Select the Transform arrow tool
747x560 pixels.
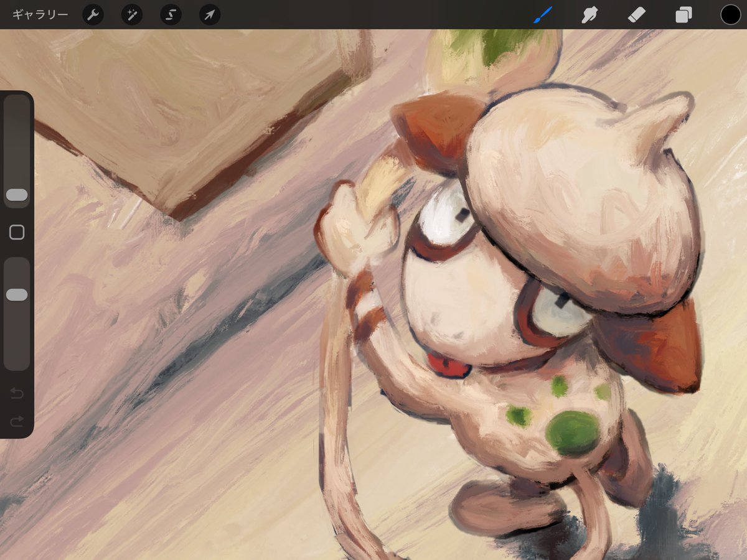coord(210,14)
